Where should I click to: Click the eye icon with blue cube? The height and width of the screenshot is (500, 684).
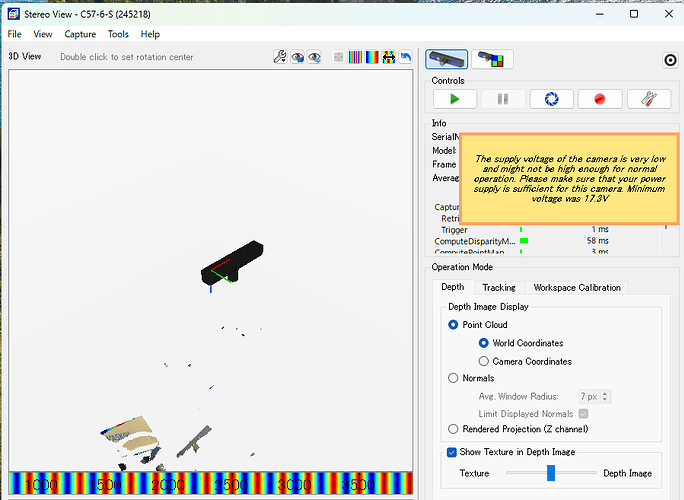[x=298, y=57]
